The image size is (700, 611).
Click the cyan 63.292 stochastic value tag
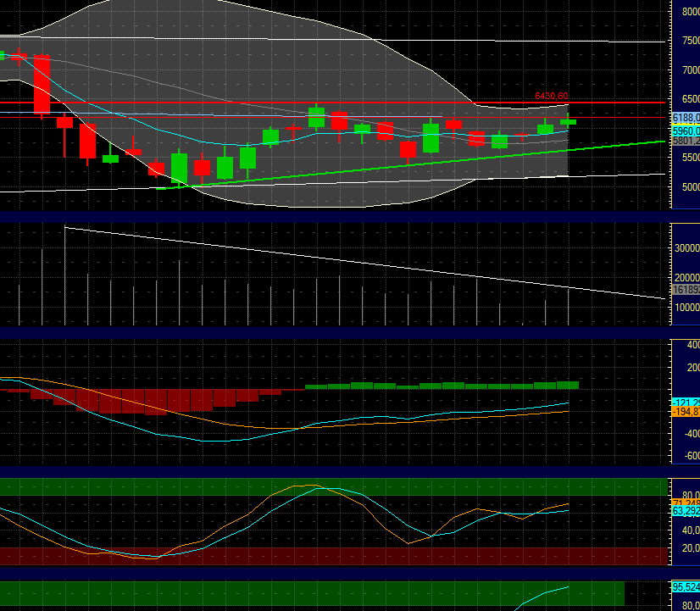click(x=682, y=512)
